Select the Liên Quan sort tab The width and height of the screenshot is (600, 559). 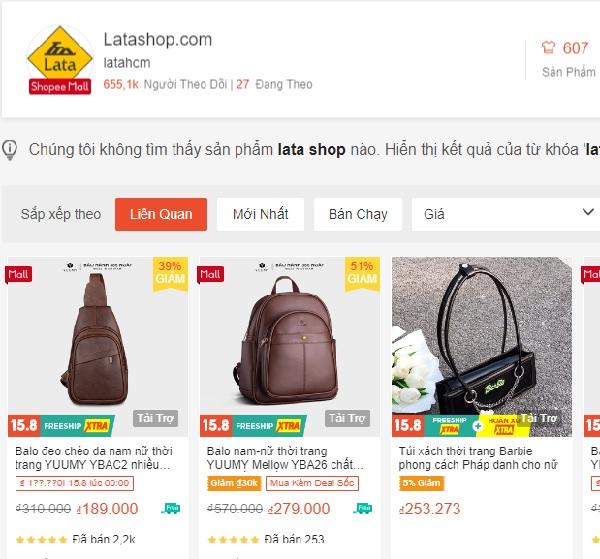tap(161, 214)
